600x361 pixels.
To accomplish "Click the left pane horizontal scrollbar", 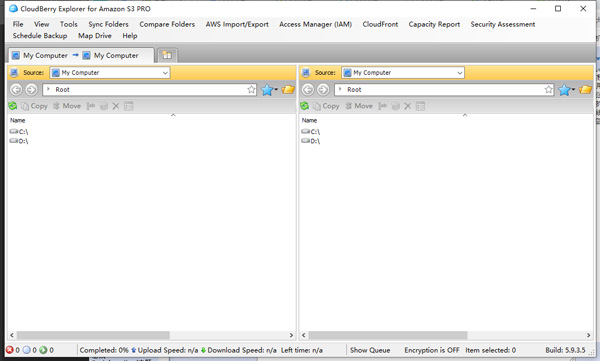I will coord(93,335).
